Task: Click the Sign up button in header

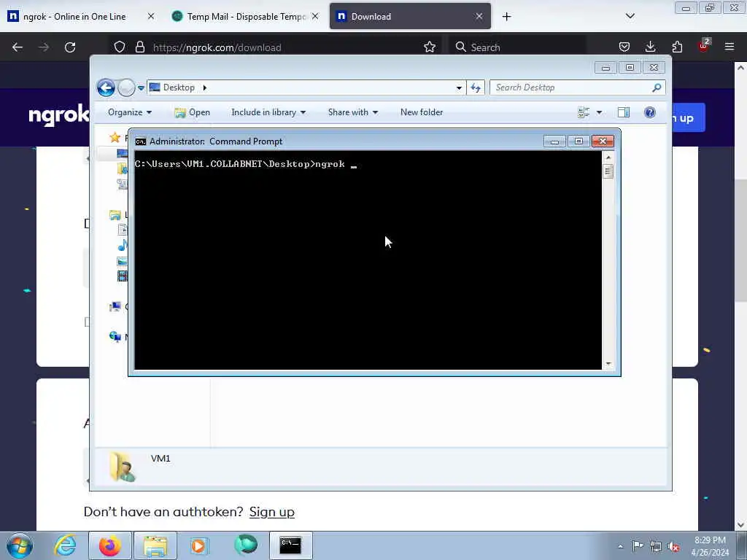Action: [x=688, y=117]
